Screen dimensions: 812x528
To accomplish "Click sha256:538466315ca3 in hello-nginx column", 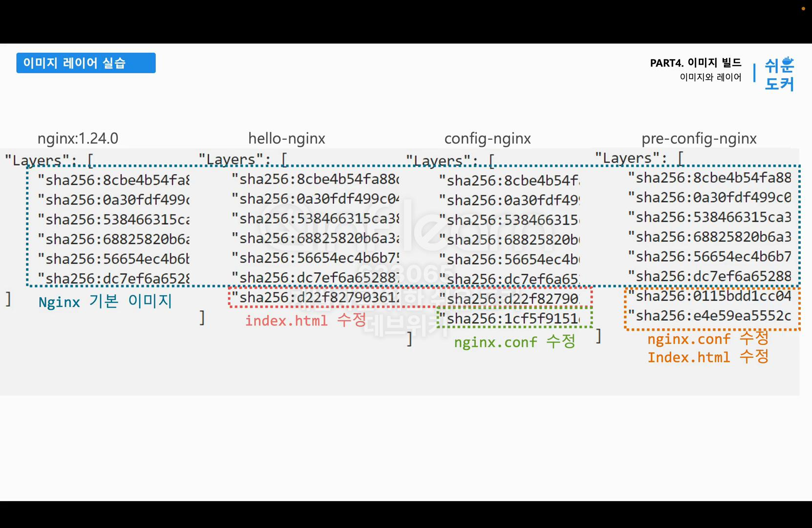I will (316, 219).
